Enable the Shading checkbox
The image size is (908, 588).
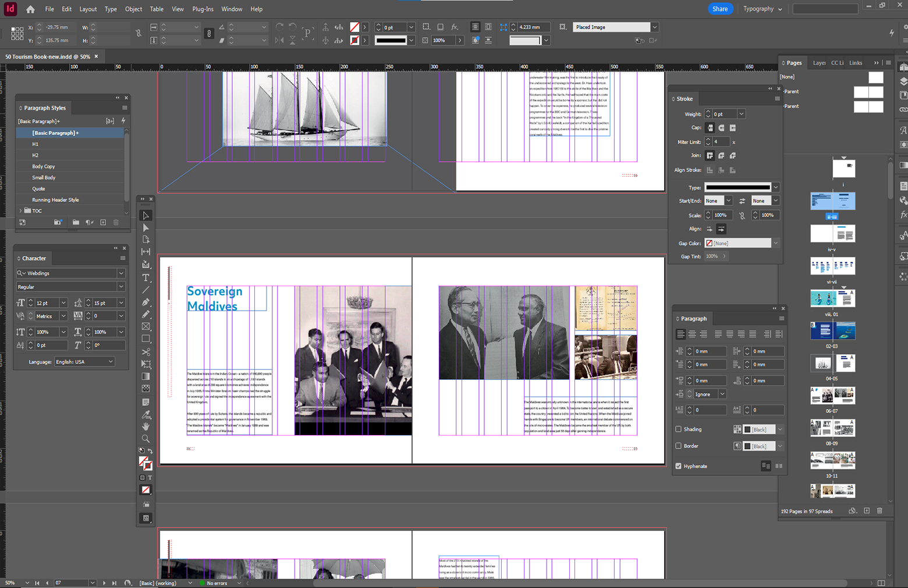click(x=679, y=429)
